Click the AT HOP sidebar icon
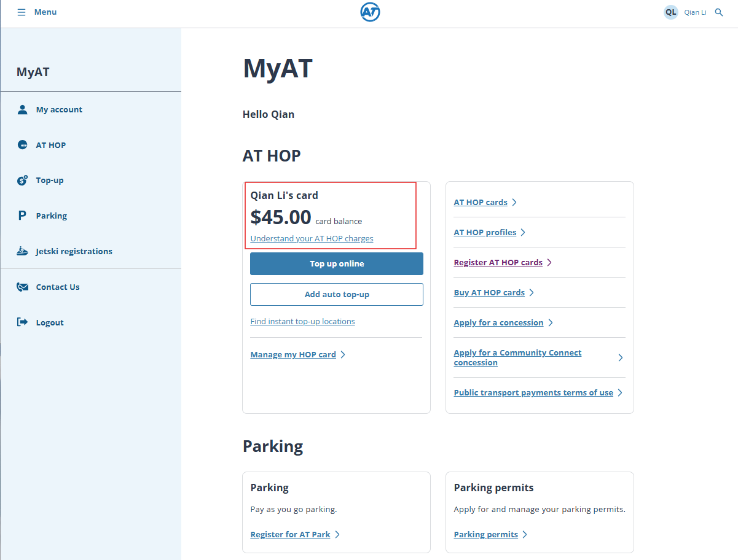The height and width of the screenshot is (560, 738). click(x=23, y=145)
